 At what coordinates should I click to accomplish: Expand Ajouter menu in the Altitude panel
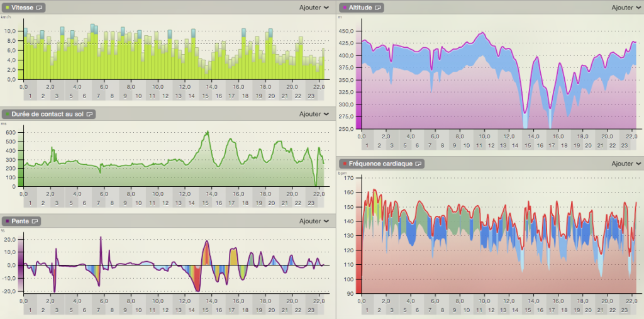click(x=626, y=8)
